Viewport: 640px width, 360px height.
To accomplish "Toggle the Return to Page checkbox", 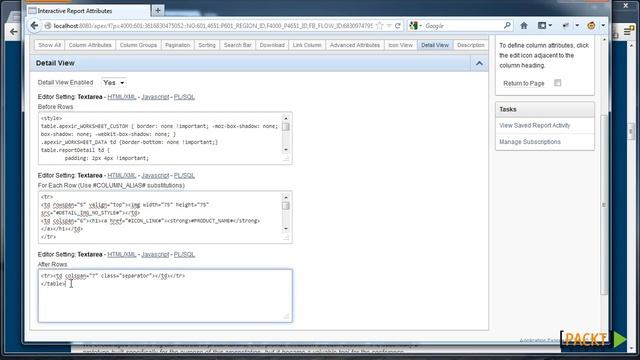I will tap(558, 83).
